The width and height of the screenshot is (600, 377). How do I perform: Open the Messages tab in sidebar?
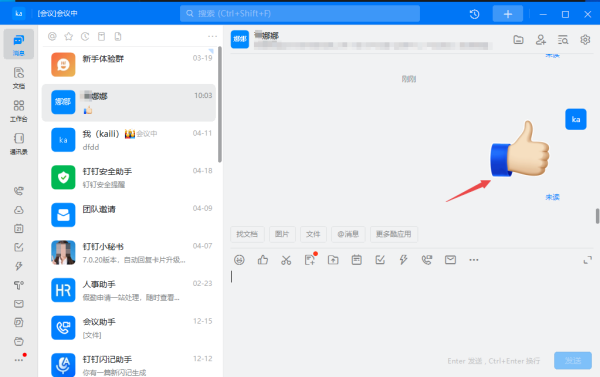(19, 44)
